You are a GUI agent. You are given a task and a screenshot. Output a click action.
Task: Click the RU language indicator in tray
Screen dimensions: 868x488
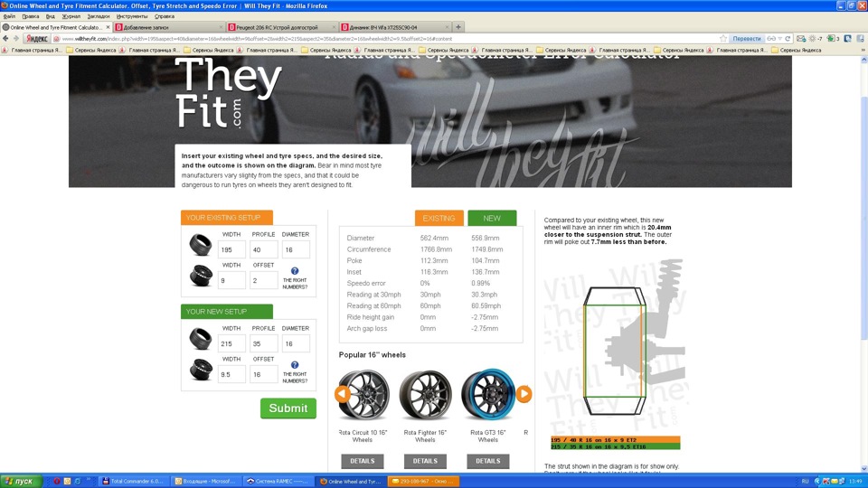coord(805,482)
